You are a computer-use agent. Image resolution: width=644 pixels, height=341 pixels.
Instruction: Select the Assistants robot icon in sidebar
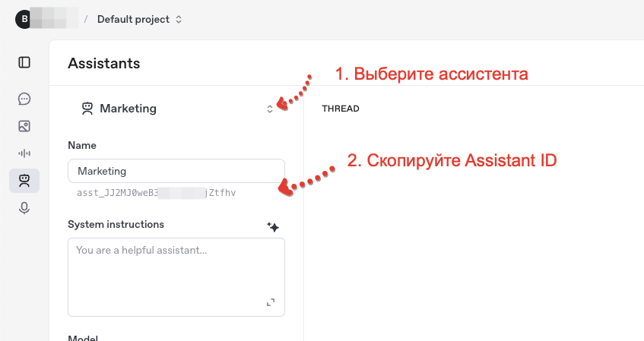pyautogui.click(x=24, y=181)
